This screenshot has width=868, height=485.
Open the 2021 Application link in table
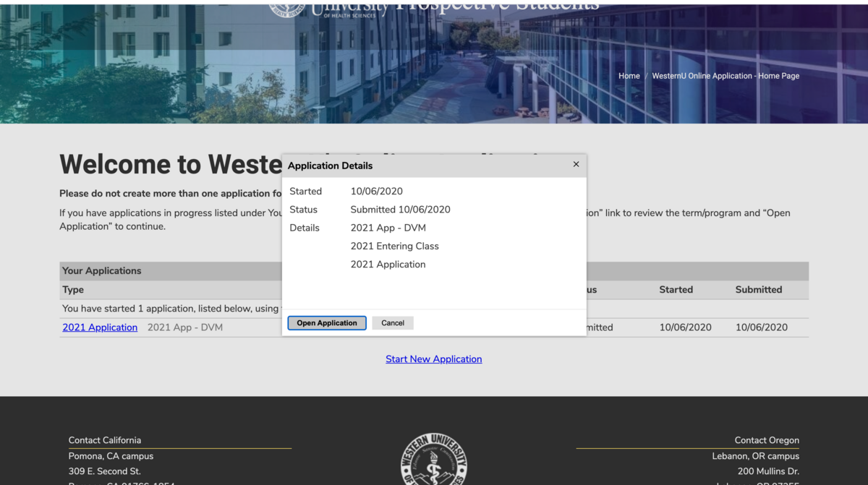[100, 327]
